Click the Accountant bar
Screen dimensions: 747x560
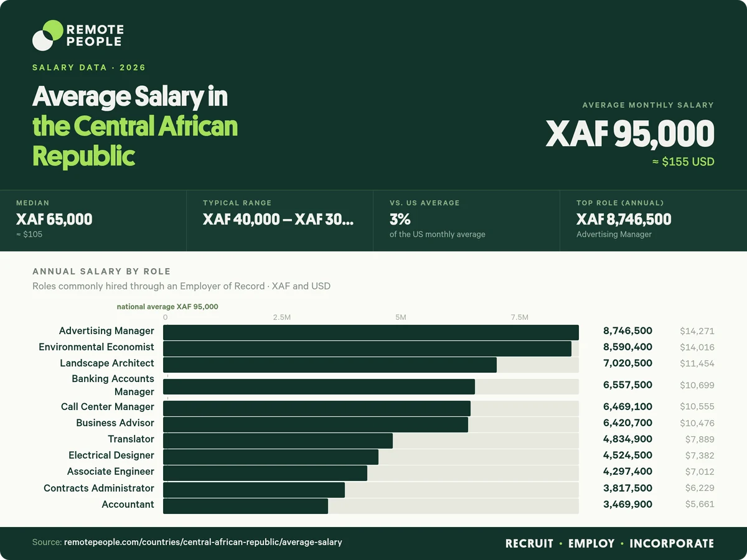pos(245,506)
